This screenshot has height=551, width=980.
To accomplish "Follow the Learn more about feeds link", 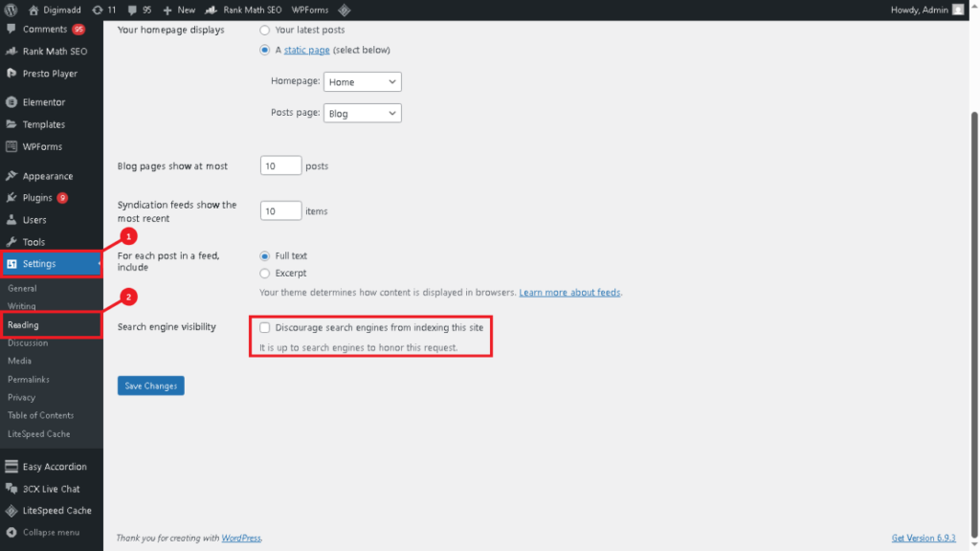I will (570, 292).
